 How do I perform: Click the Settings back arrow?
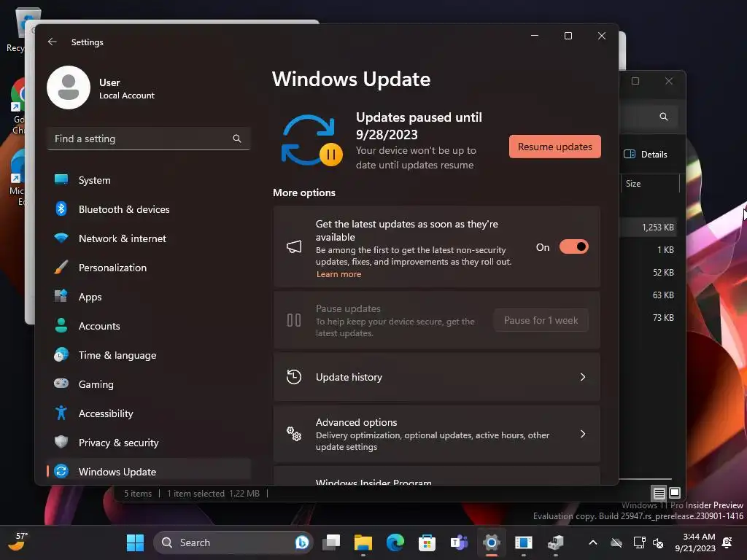click(53, 42)
